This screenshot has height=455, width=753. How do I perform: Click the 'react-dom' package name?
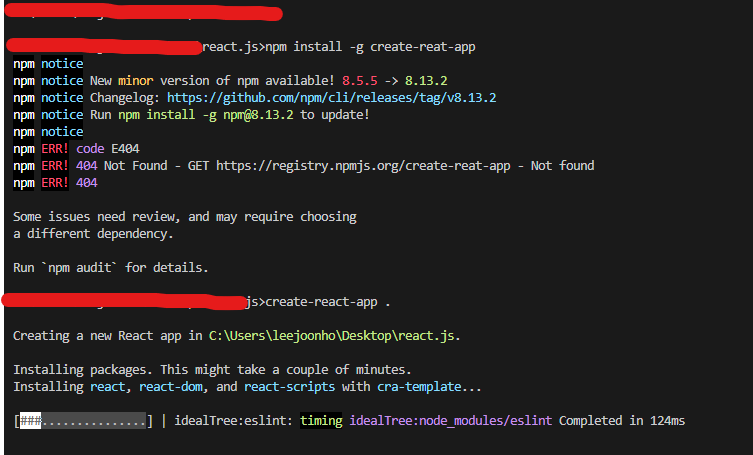[170, 387]
